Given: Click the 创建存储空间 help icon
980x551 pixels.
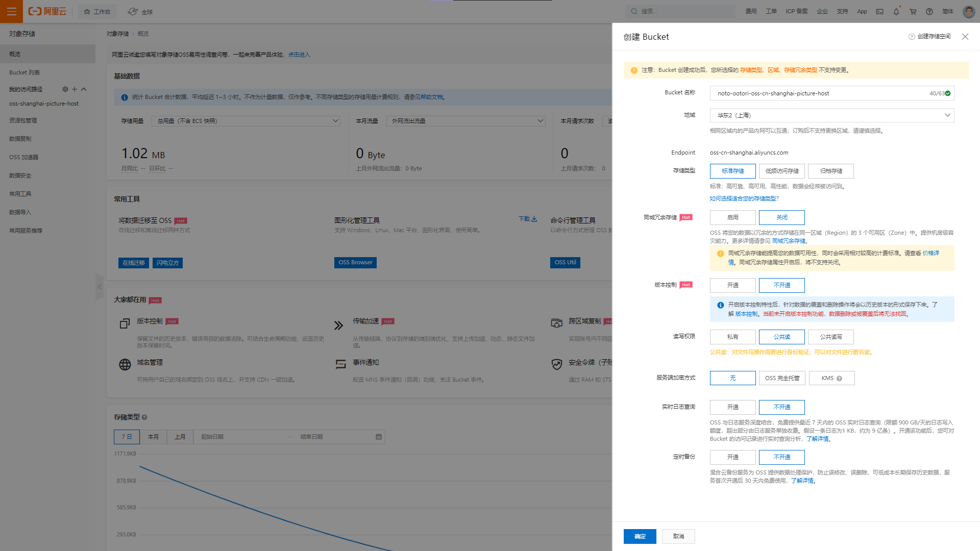Looking at the screenshot, I should (912, 37).
